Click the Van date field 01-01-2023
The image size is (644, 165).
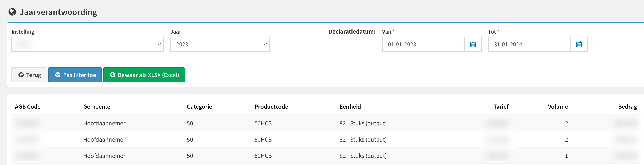click(424, 44)
